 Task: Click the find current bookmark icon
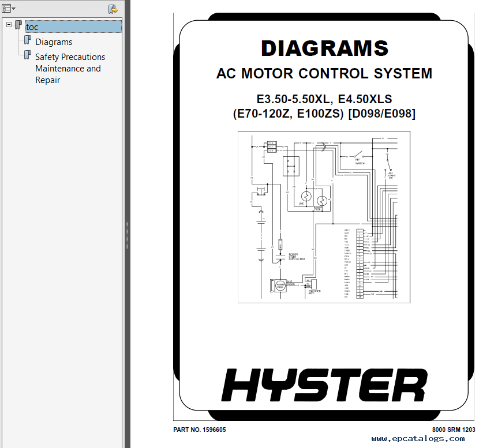pos(113,9)
